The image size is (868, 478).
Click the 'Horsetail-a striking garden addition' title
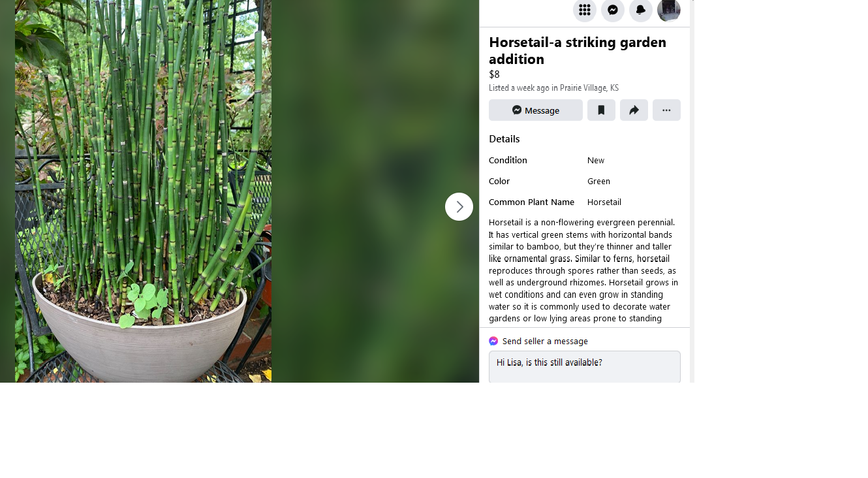pos(578,51)
